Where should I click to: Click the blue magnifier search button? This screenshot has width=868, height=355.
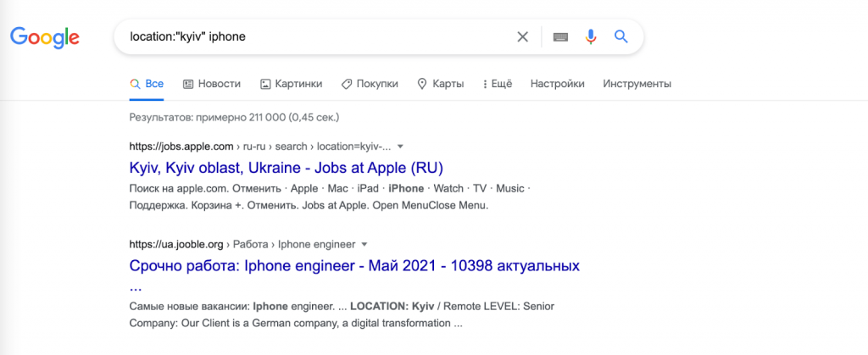pyautogui.click(x=620, y=37)
